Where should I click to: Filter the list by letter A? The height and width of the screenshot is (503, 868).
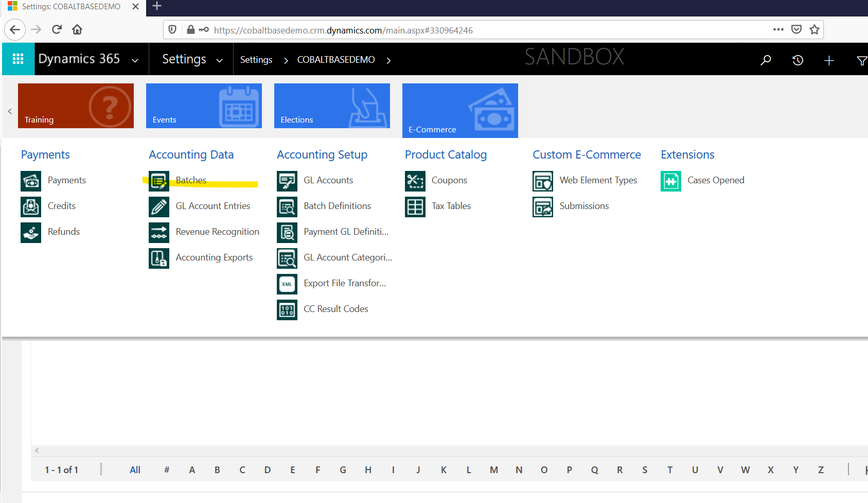coord(192,470)
